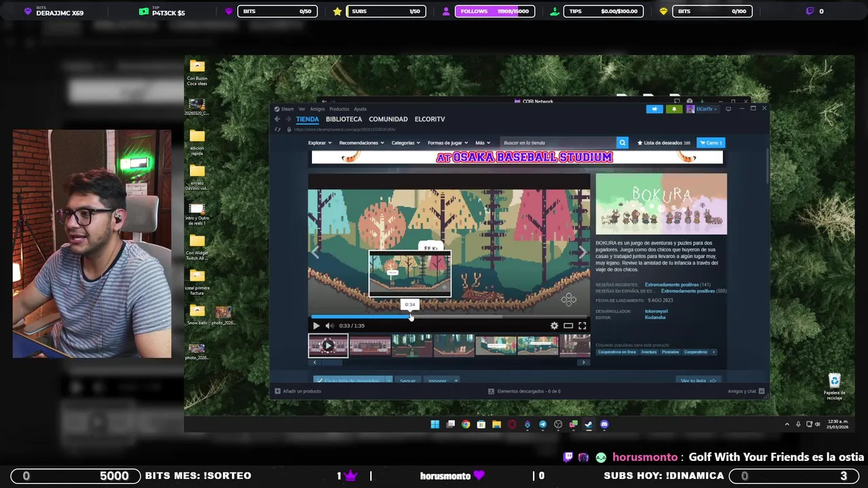The height and width of the screenshot is (488, 868).
Task: Switch trailer to theater mode rectangle icon
Action: pos(568,325)
